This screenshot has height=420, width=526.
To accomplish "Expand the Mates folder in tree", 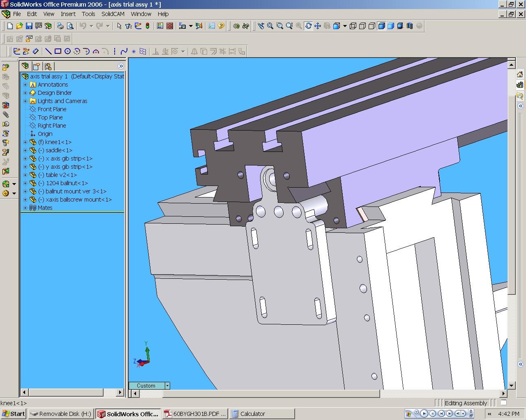I will (x=25, y=208).
